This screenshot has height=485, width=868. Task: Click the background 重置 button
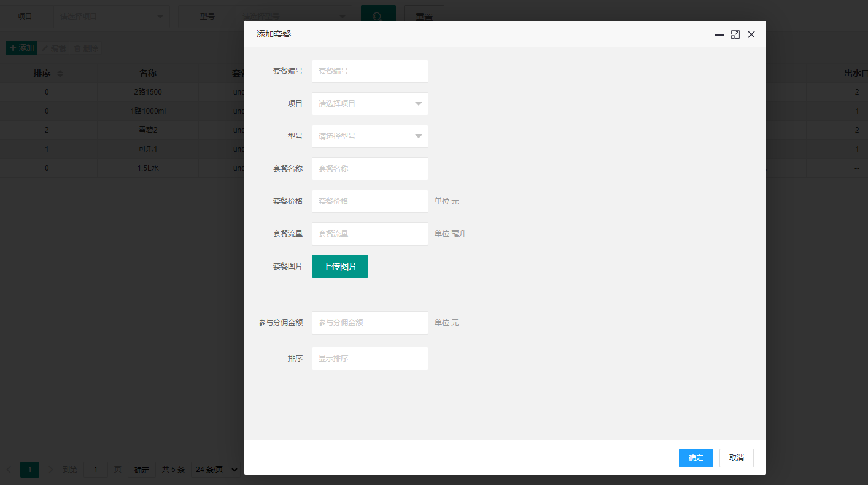424,17
